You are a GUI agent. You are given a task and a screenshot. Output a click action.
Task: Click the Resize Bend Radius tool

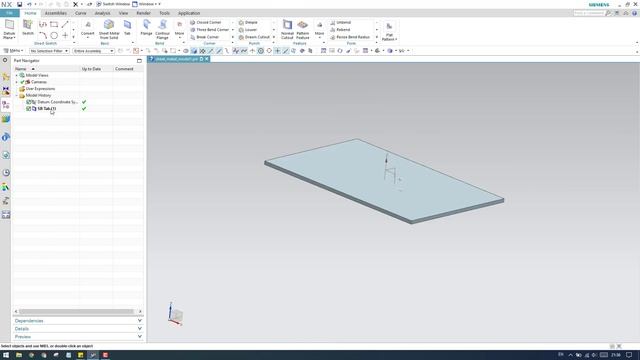(x=350, y=37)
